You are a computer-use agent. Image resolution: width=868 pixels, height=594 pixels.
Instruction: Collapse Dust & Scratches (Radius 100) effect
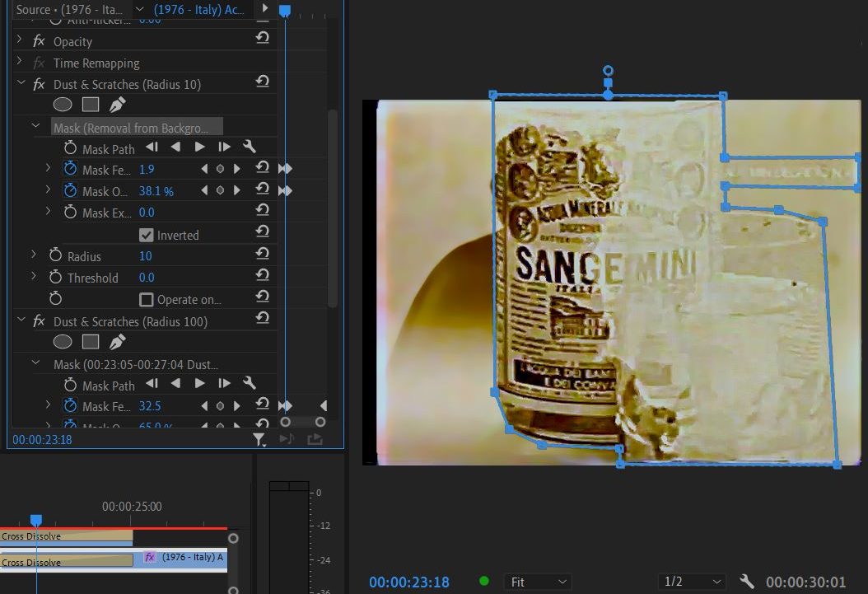21,320
